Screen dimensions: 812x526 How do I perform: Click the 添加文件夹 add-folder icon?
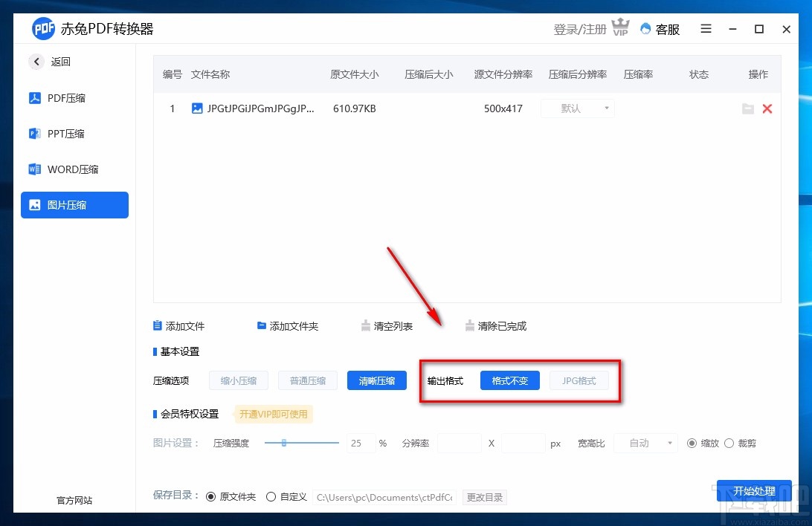tap(261, 325)
